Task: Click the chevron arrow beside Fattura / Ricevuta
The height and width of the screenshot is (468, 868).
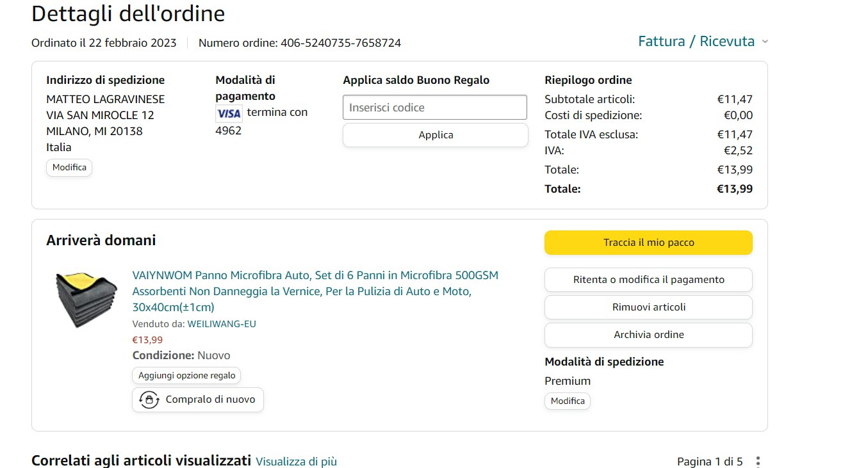Action: (x=765, y=42)
